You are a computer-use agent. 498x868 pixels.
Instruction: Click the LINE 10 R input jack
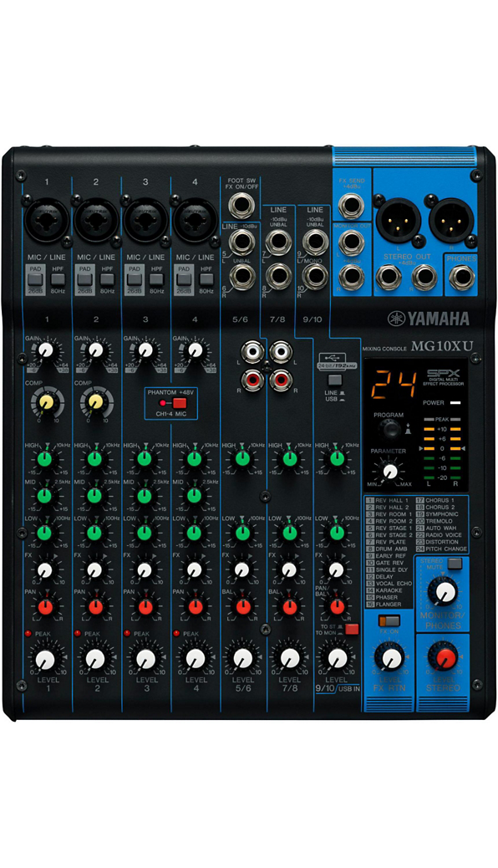pos(315,278)
